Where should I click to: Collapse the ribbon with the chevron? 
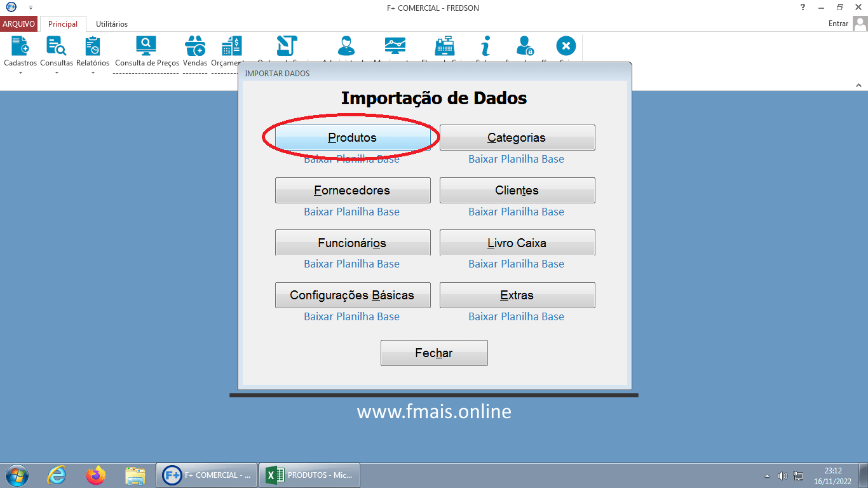coord(858,85)
